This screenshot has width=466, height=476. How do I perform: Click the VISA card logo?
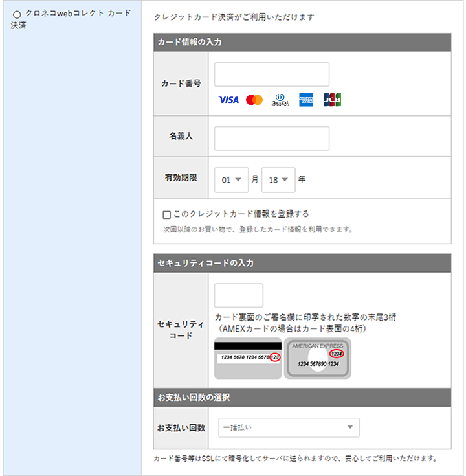click(228, 100)
